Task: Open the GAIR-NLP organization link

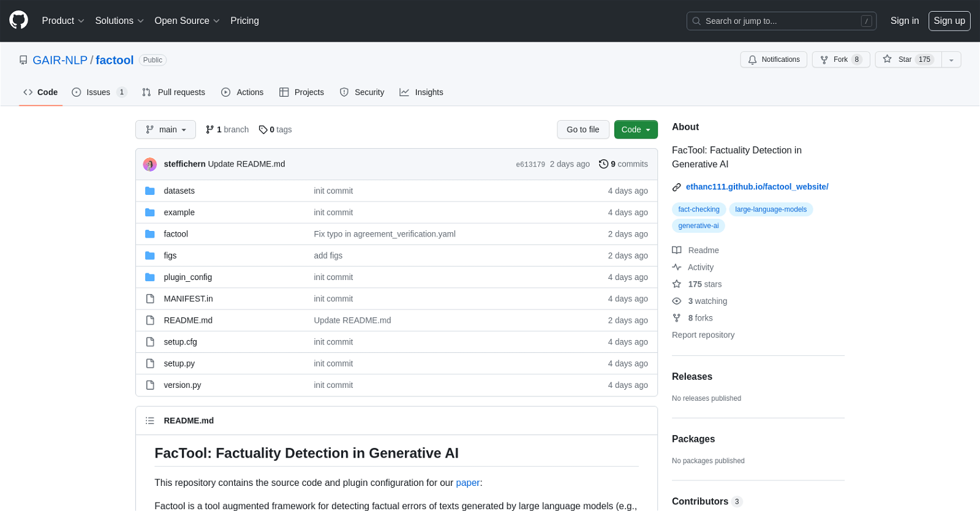Action: point(60,60)
